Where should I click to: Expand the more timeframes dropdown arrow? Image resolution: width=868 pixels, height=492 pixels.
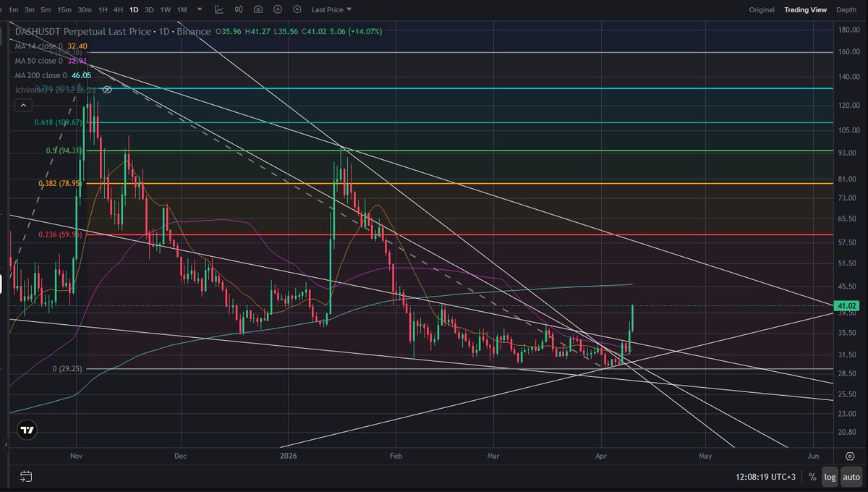coord(200,10)
